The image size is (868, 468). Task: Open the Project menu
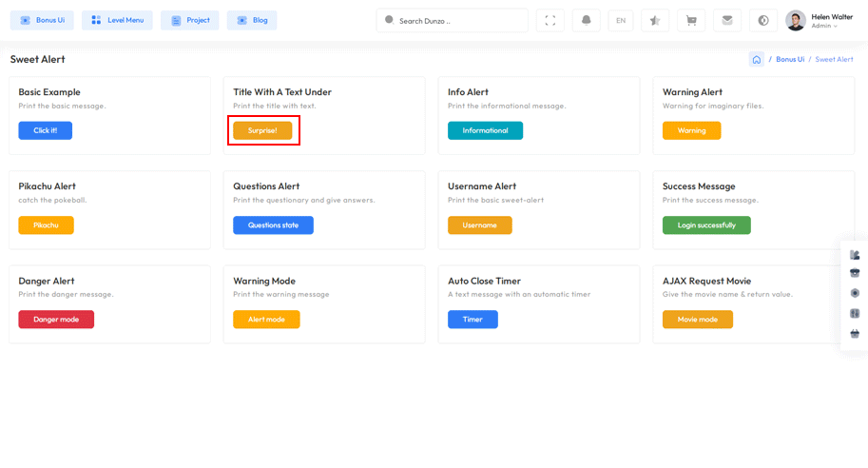point(190,20)
